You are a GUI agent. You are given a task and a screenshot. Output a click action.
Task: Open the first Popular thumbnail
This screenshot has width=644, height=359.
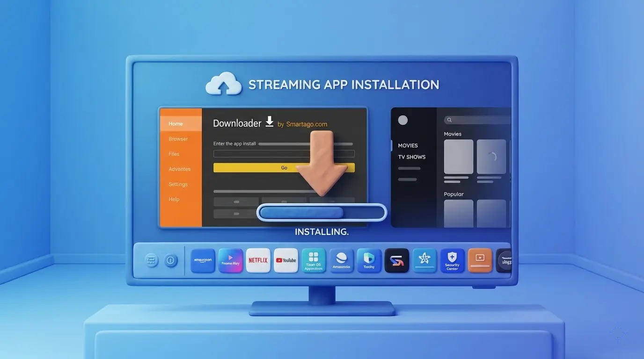[x=459, y=214]
